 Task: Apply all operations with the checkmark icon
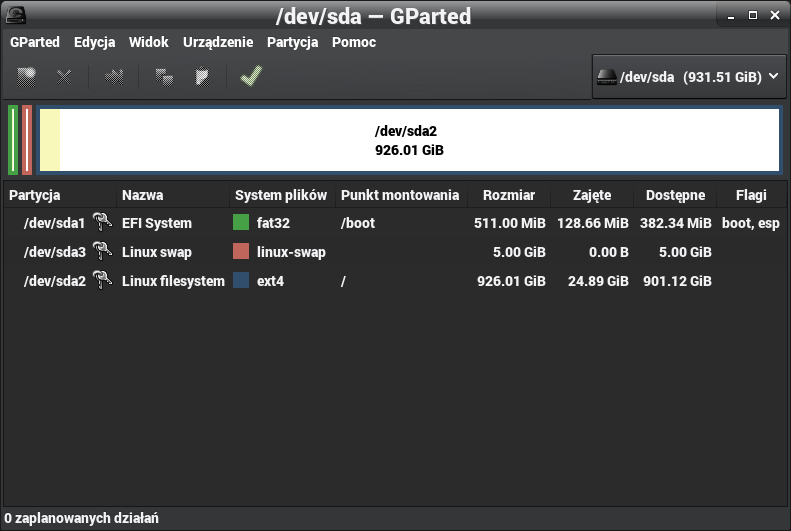pos(251,76)
